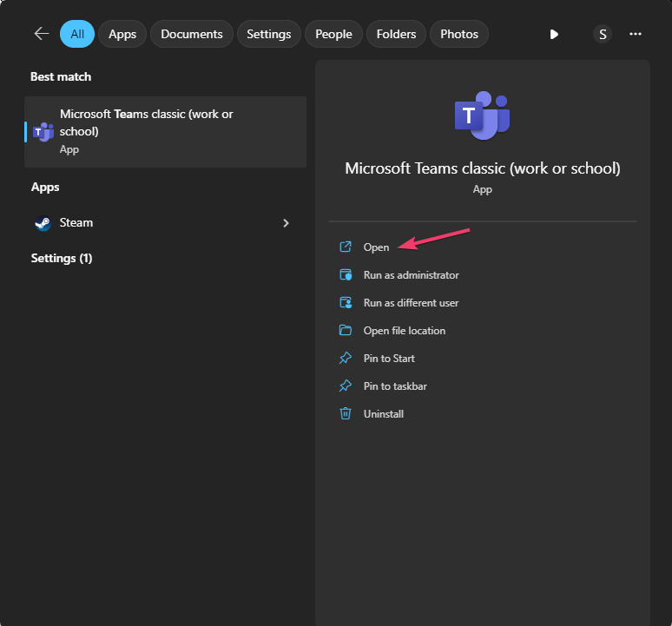Filter results by People

pyautogui.click(x=333, y=34)
